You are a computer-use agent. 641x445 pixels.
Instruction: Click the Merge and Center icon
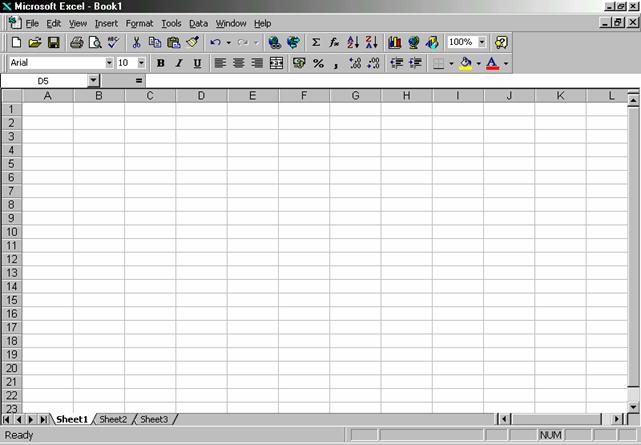point(276,63)
